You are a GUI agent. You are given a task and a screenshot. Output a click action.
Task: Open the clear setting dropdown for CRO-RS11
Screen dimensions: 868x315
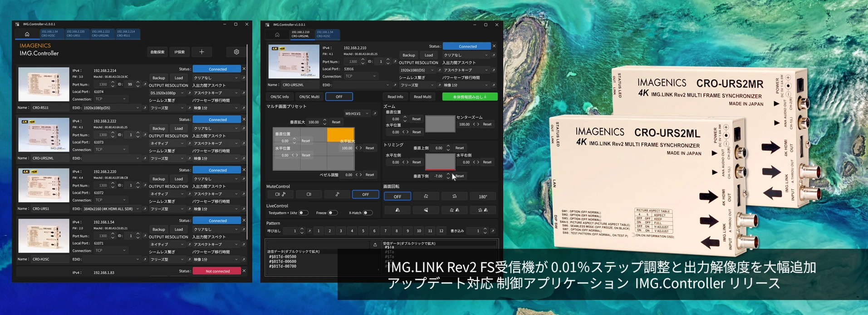coord(216,78)
